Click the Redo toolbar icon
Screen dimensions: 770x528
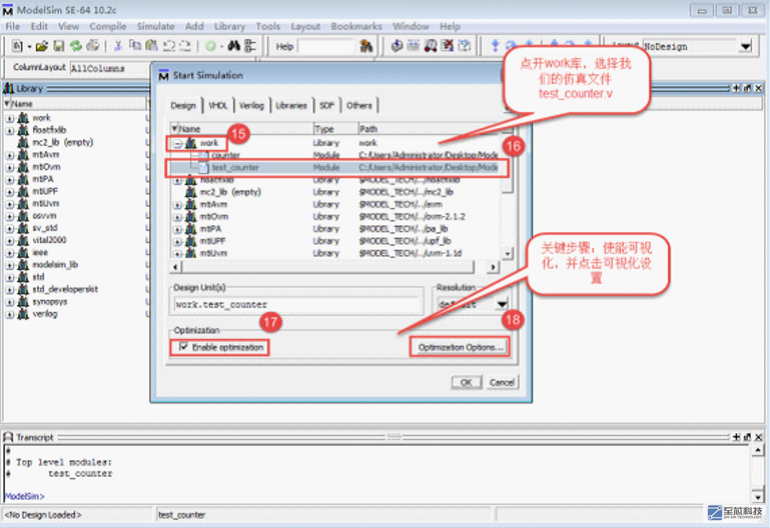click(x=185, y=46)
